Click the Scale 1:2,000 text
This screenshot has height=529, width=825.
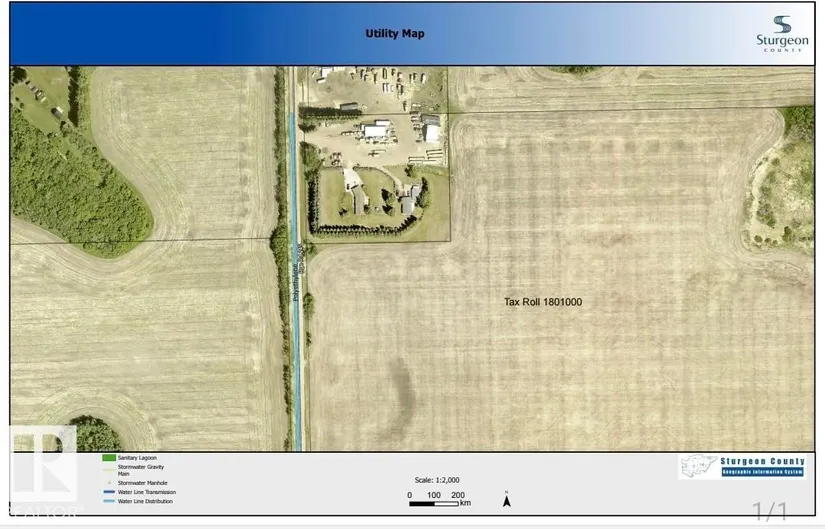tap(440, 480)
